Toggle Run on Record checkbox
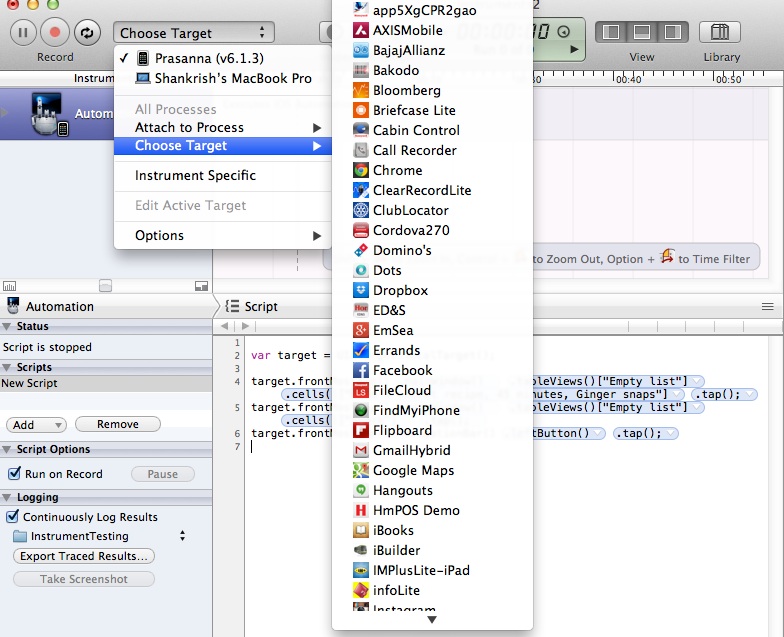The height and width of the screenshot is (637, 784). [x=14, y=473]
